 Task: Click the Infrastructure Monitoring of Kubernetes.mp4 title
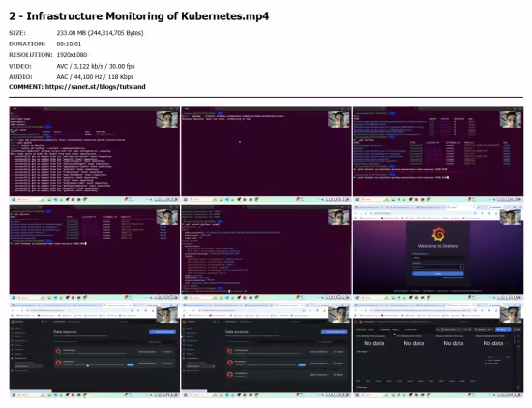pyautogui.click(x=148, y=15)
